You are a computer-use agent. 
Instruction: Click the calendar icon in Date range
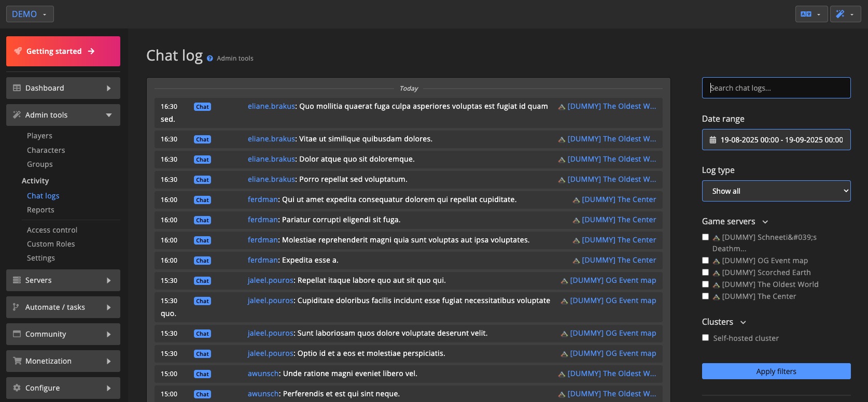[713, 140]
